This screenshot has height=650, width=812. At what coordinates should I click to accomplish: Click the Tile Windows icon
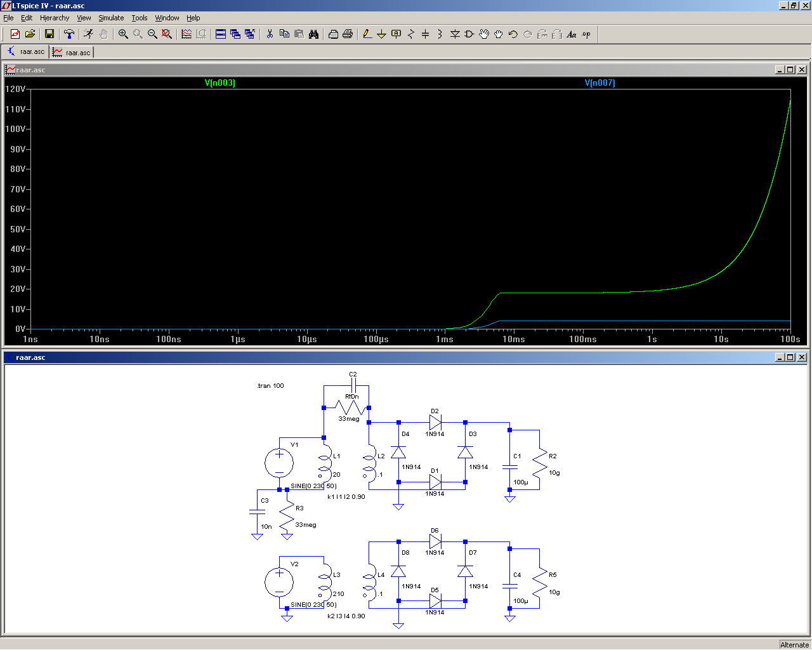tap(221, 34)
